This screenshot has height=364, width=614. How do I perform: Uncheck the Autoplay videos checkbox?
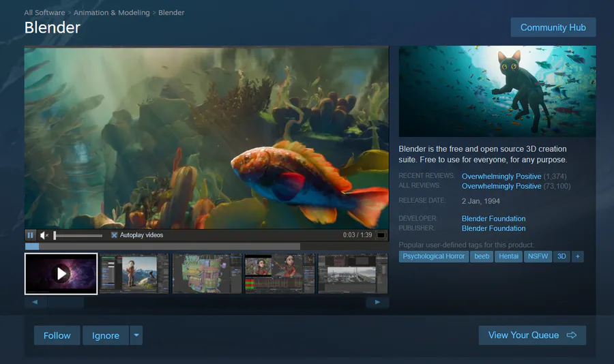click(114, 235)
